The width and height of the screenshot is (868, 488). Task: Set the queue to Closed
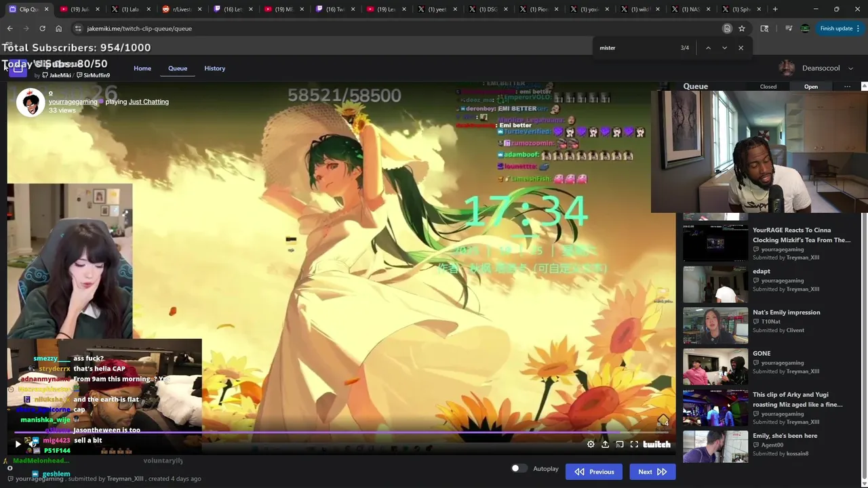click(768, 87)
